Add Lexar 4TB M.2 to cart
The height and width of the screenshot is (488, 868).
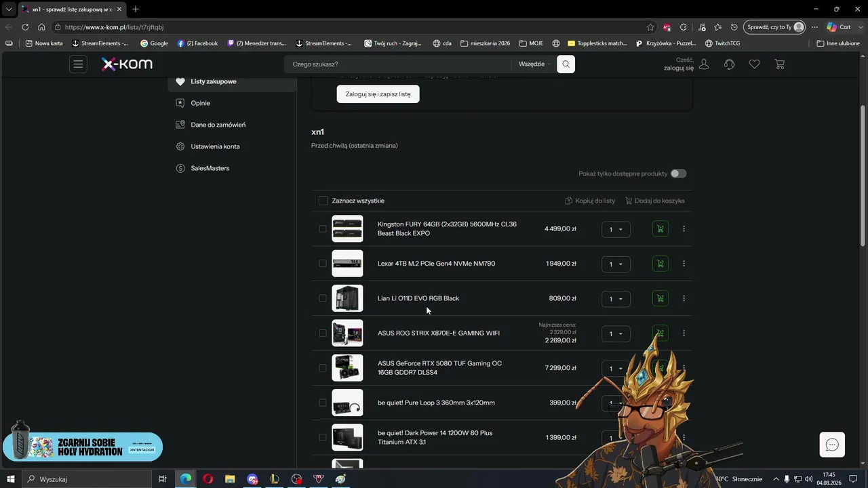[660, 264]
